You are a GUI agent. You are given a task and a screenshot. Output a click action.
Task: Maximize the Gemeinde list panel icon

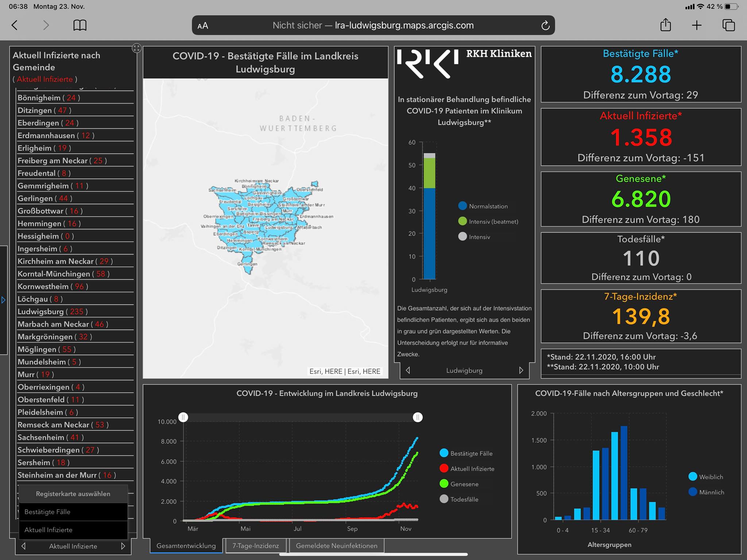(136, 48)
